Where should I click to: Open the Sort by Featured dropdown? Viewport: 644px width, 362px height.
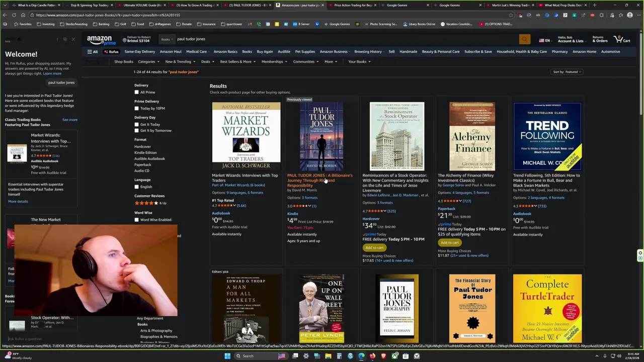click(x=567, y=72)
